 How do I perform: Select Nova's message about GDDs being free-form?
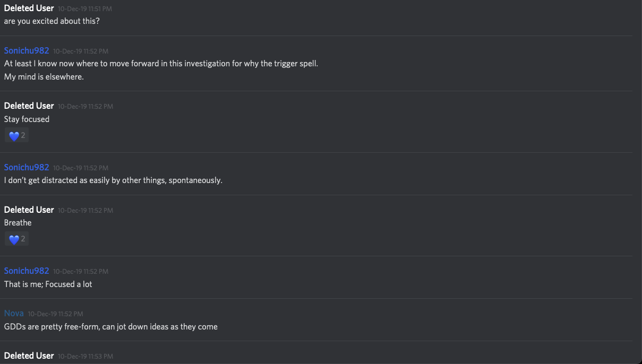(x=111, y=326)
